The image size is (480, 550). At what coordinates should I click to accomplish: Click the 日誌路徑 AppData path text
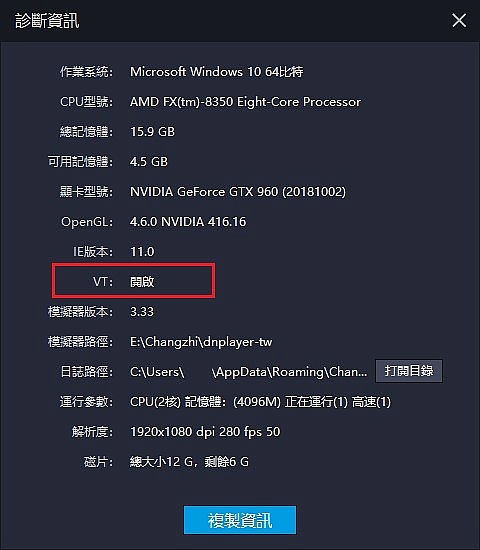pyautogui.click(x=248, y=371)
